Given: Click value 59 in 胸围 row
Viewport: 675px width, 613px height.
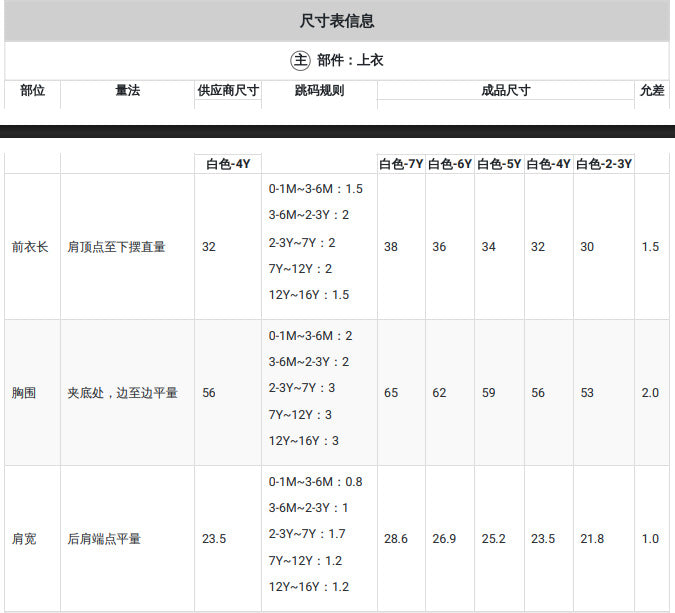Looking at the screenshot, I should coord(489,393).
